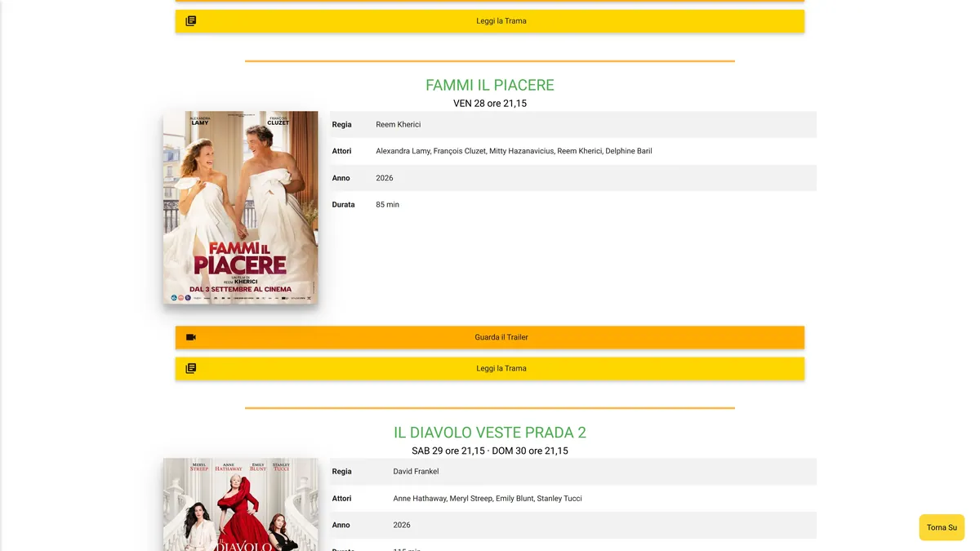Click the book icon on the top Leggi la Trama

point(191,21)
